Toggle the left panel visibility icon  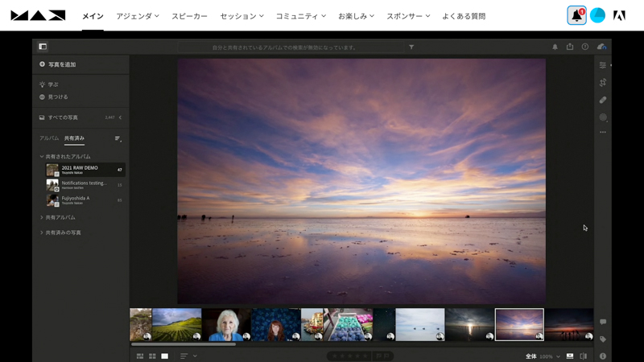point(43,47)
